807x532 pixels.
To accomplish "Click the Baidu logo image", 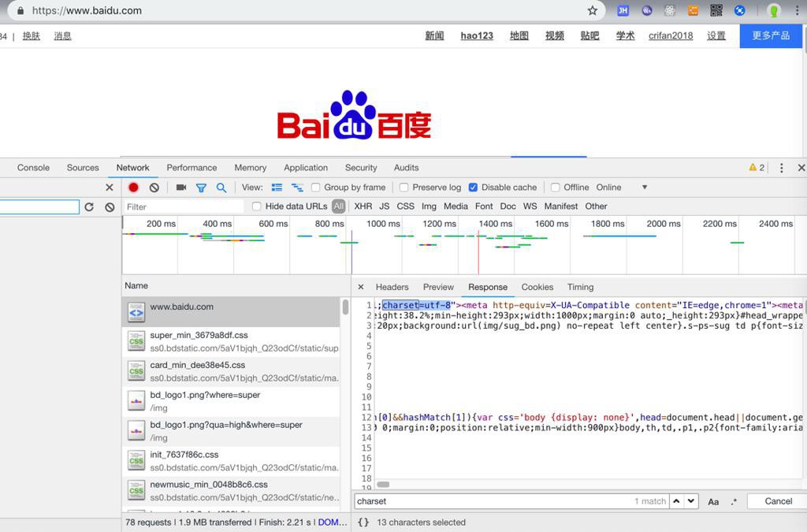I will 354,115.
